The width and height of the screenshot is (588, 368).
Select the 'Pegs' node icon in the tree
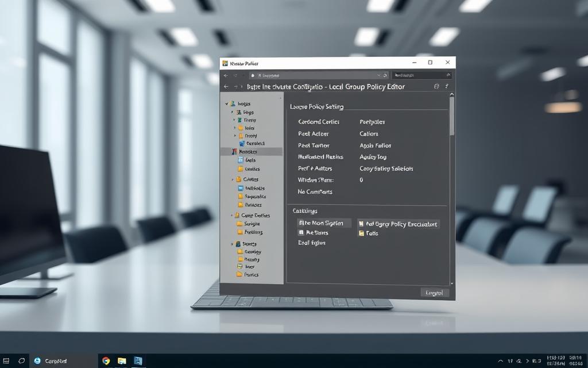pos(239,112)
